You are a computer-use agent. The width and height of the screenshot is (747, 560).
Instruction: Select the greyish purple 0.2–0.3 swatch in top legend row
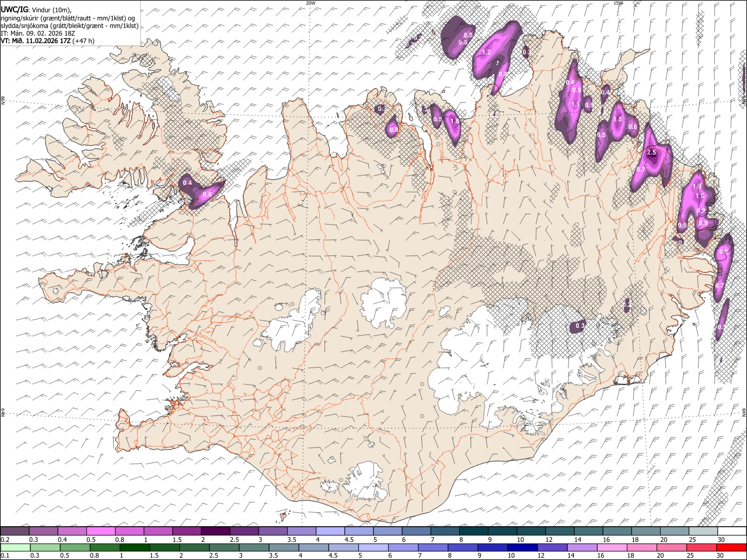pyautogui.click(x=15, y=531)
